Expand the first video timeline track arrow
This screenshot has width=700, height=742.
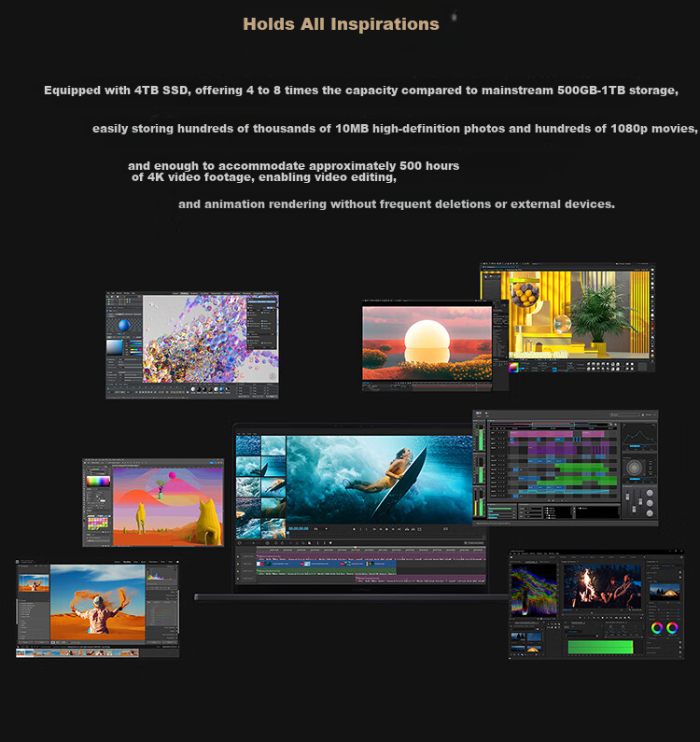coord(238,557)
